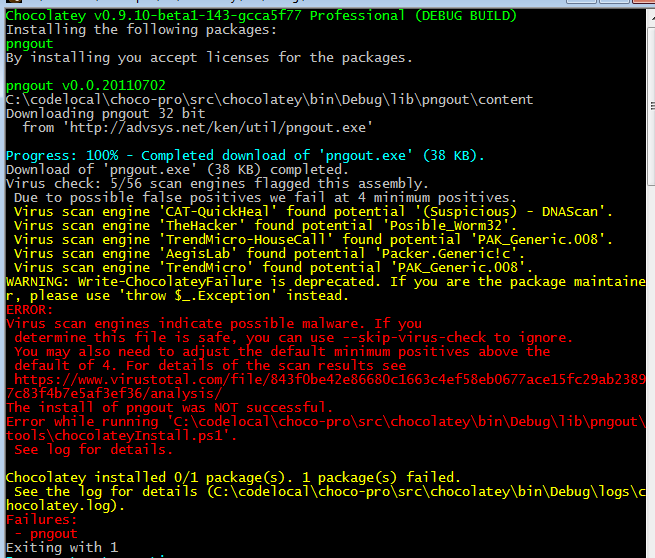Click the 'TheHacker' virus scan line
The image size is (655, 558).
[x=265, y=226]
